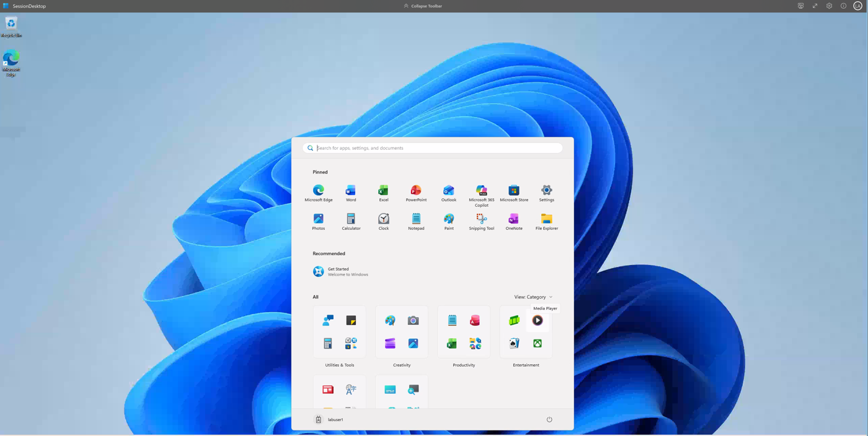Image resolution: width=868 pixels, height=436 pixels.
Task: Open the LA user avatar menu
Action: 858,6
